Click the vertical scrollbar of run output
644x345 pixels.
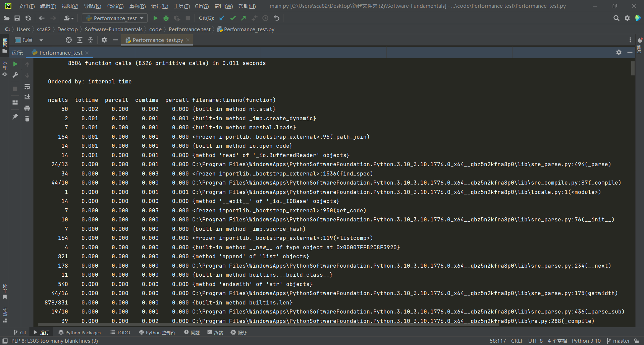tap(633, 68)
